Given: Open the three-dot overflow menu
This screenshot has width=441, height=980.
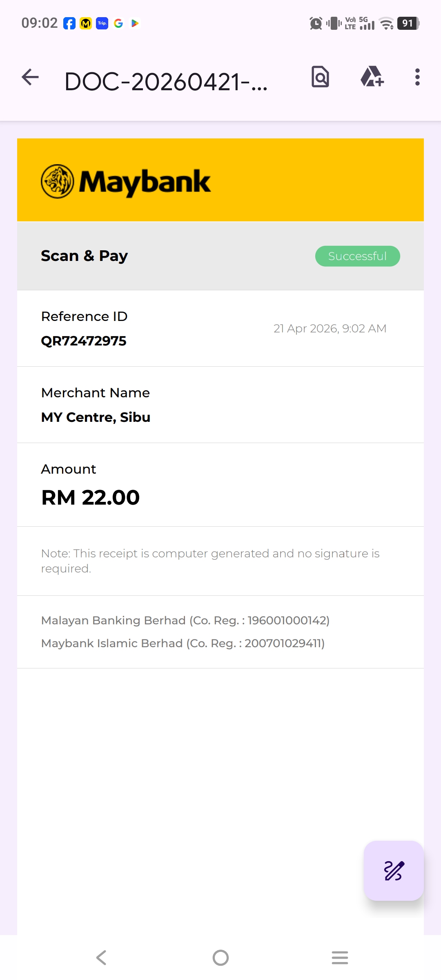Looking at the screenshot, I should pyautogui.click(x=417, y=77).
